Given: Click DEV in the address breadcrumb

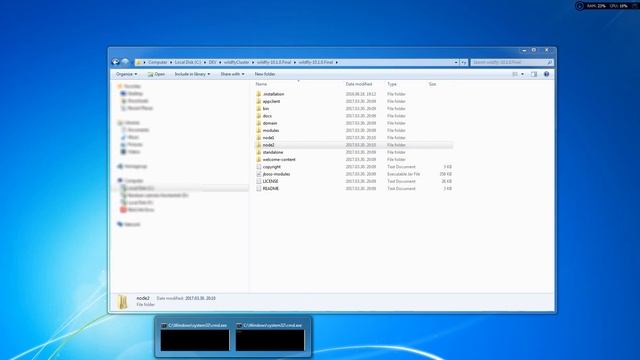Looking at the screenshot, I should (213, 62).
